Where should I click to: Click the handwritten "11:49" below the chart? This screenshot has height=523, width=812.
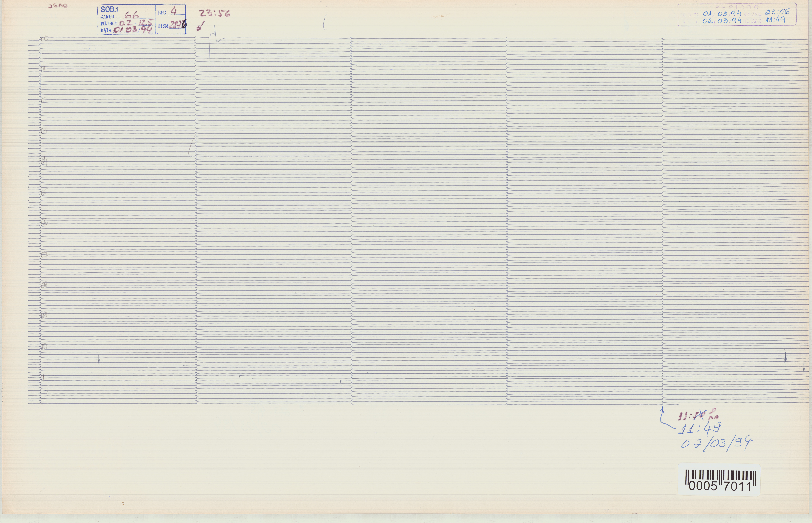coord(700,429)
